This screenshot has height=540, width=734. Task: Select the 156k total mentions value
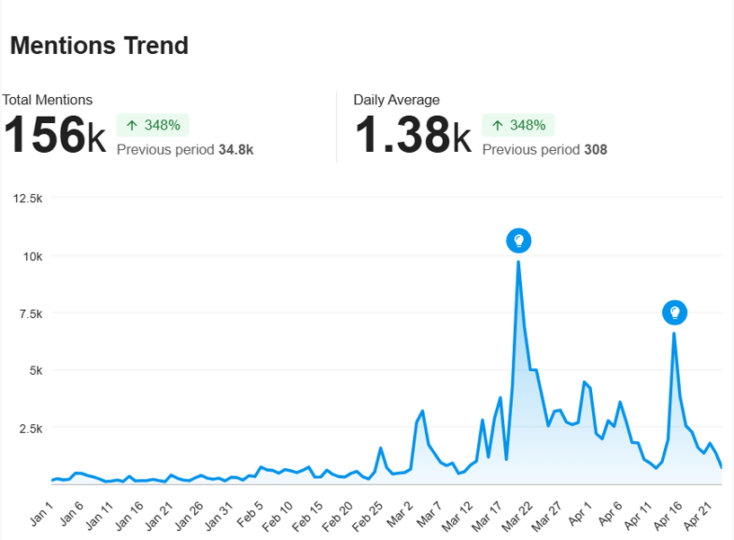click(54, 136)
